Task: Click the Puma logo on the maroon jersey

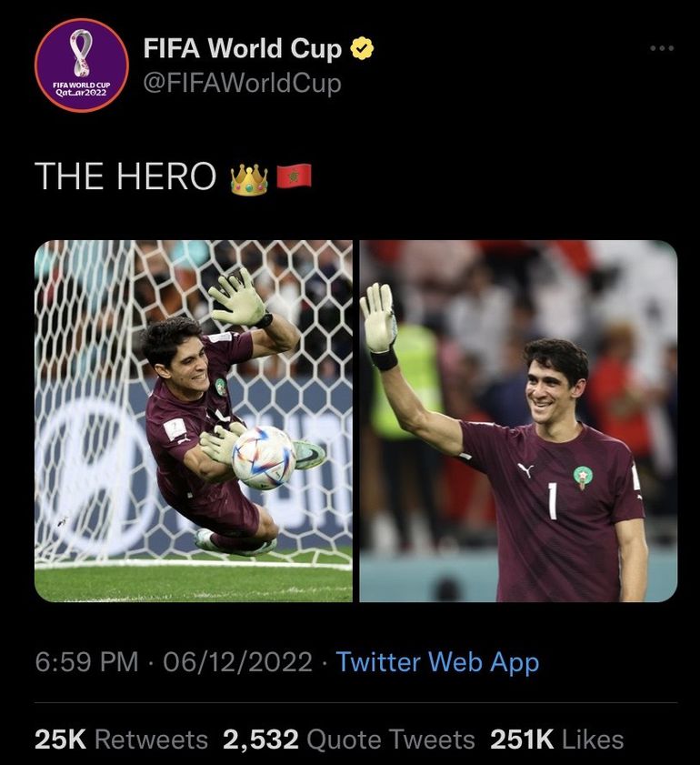Action: tap(524, 470)
